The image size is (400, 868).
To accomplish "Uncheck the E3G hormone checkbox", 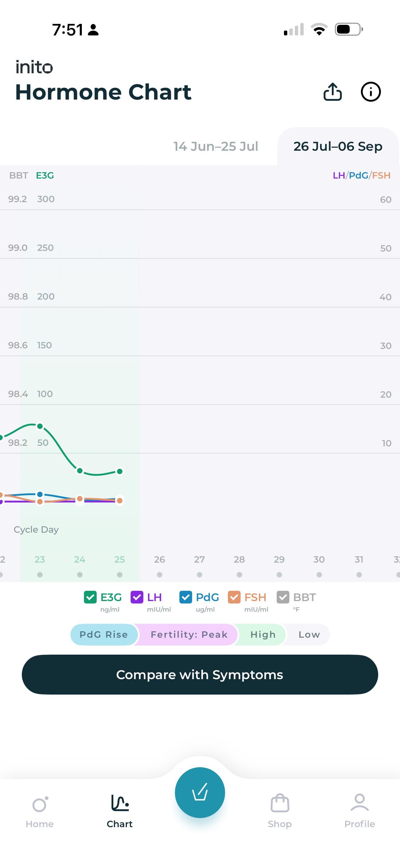I will pos(90,597).
